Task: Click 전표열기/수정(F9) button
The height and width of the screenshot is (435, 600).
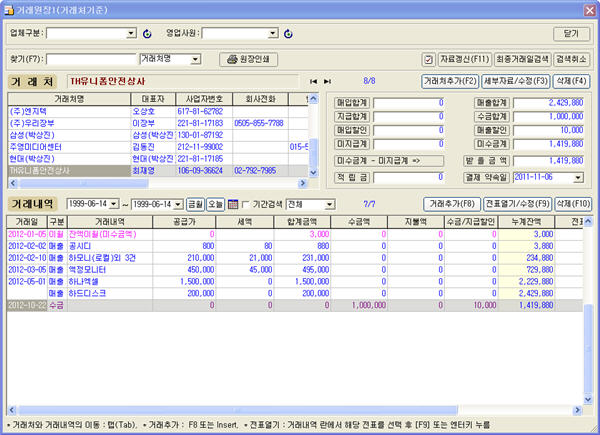Action: click(x=518, y=204)
